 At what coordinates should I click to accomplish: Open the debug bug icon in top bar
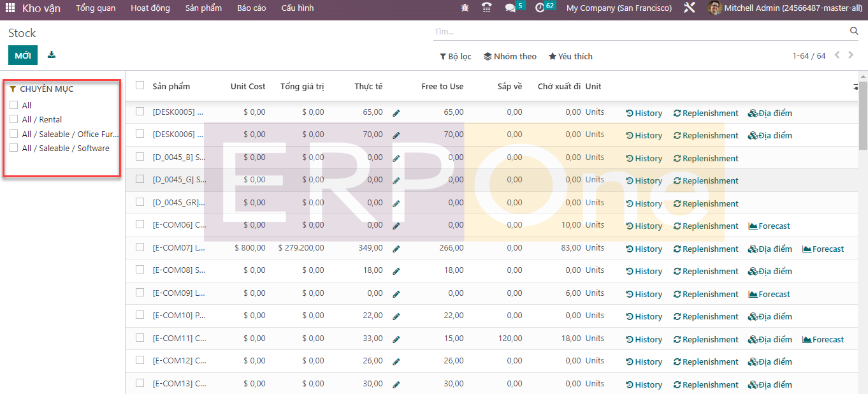(x=465, y=8)
